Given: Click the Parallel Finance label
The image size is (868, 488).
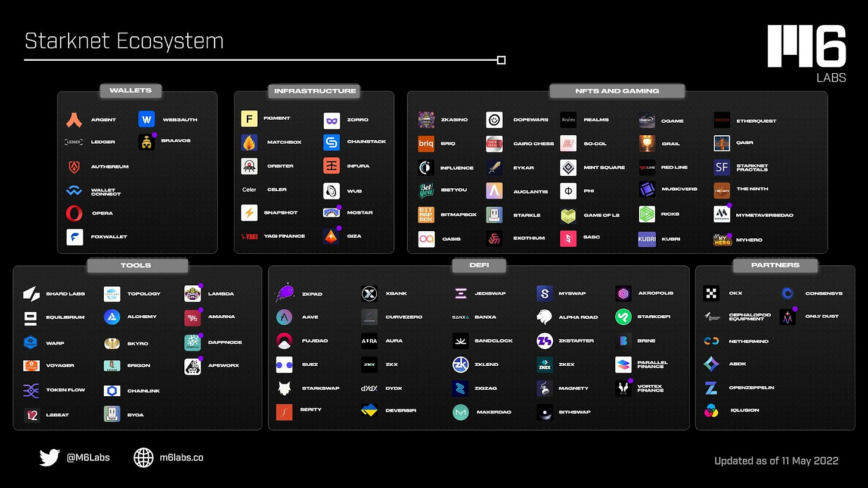Looking at the screenshot, I should (653, 364).
